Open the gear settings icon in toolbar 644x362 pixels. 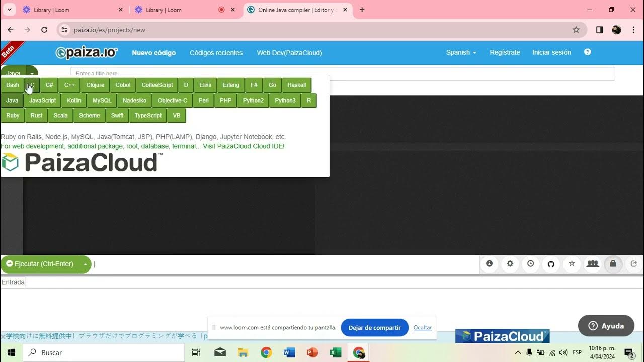point(510,264)
